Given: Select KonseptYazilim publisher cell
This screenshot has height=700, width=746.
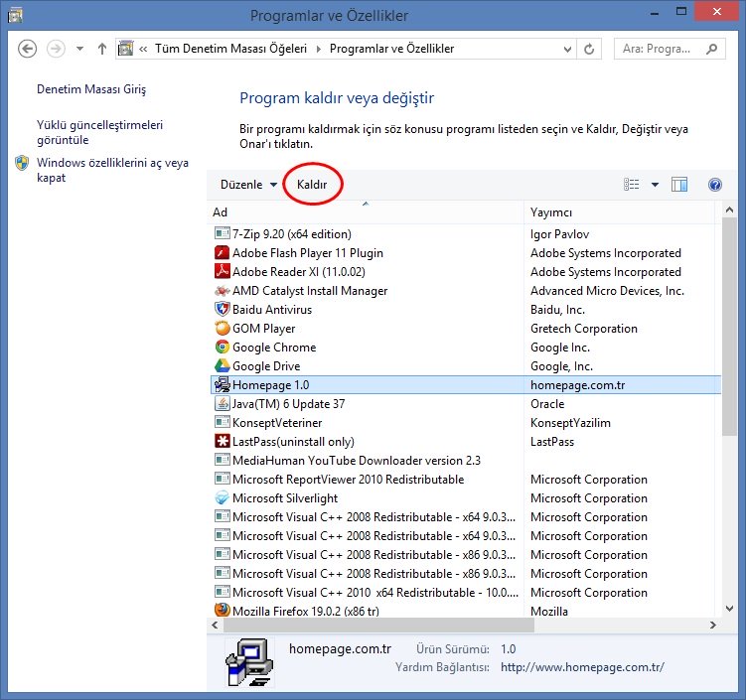Looking at the screenshot, I should [570, 423].
